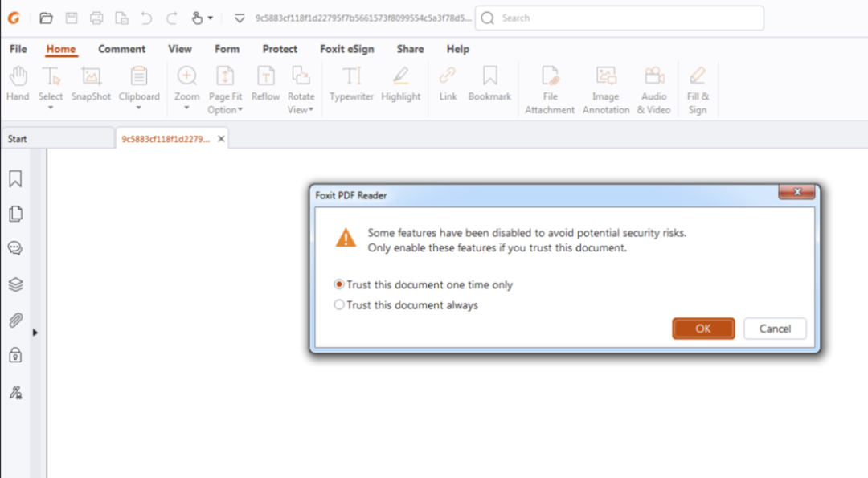Open the Attachments side panel
This screenshot has height=478, width=868.
(x=15, y=320)
